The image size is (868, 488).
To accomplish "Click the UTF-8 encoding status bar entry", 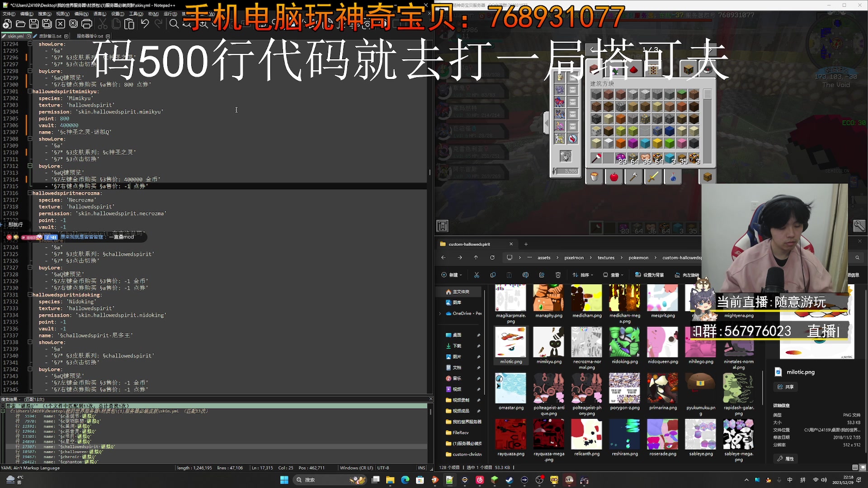I will [x=383, y=468].
